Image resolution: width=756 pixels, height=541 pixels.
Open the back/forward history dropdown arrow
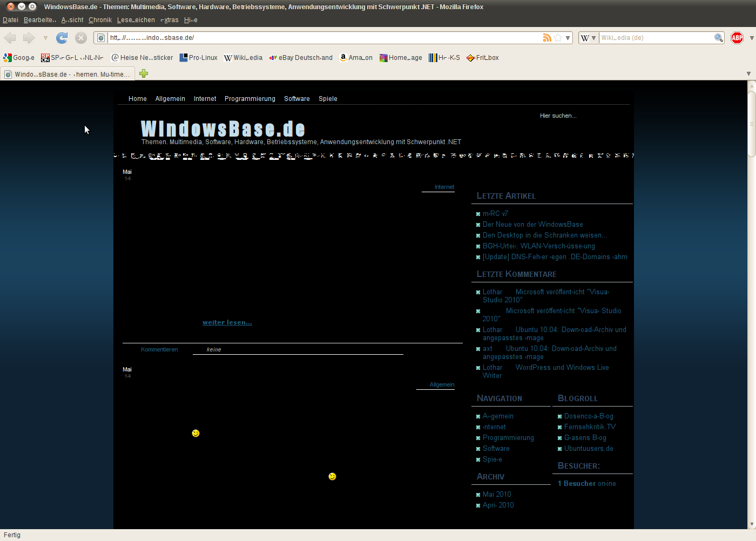pyautogui.click(x=45, y=38)
